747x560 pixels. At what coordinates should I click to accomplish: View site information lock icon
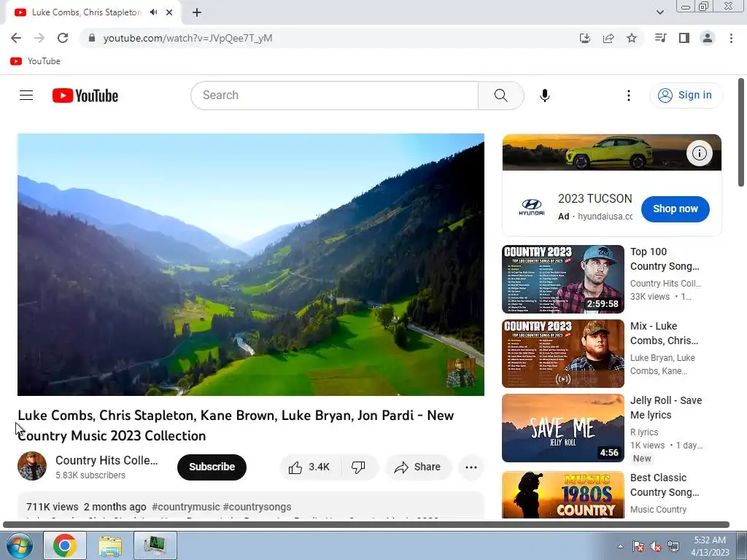(x=92, y=38)
